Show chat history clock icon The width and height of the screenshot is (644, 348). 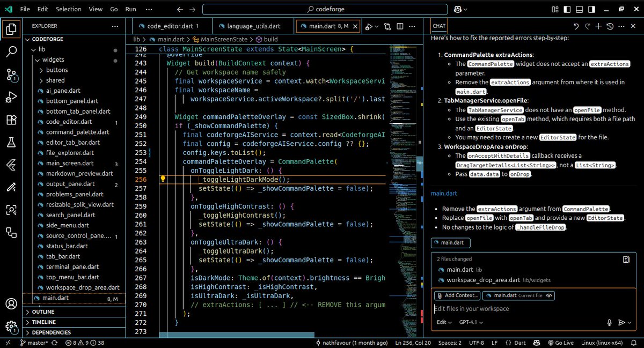[610, 26]
